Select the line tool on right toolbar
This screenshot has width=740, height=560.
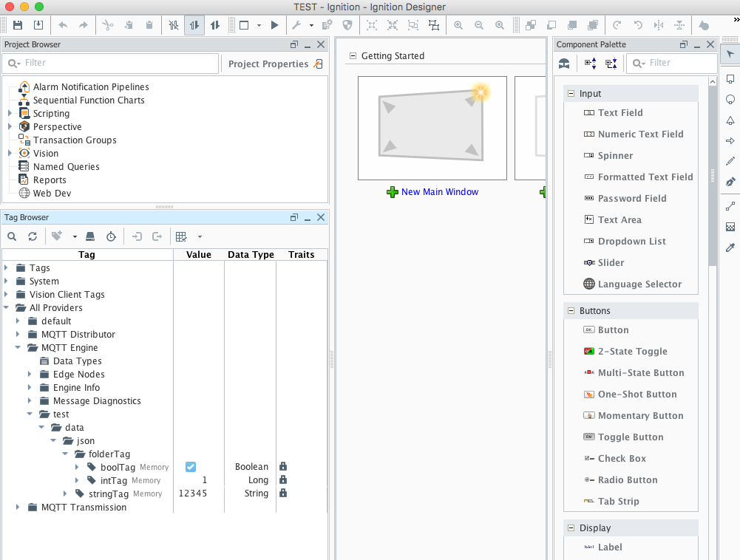click(730, 206)
